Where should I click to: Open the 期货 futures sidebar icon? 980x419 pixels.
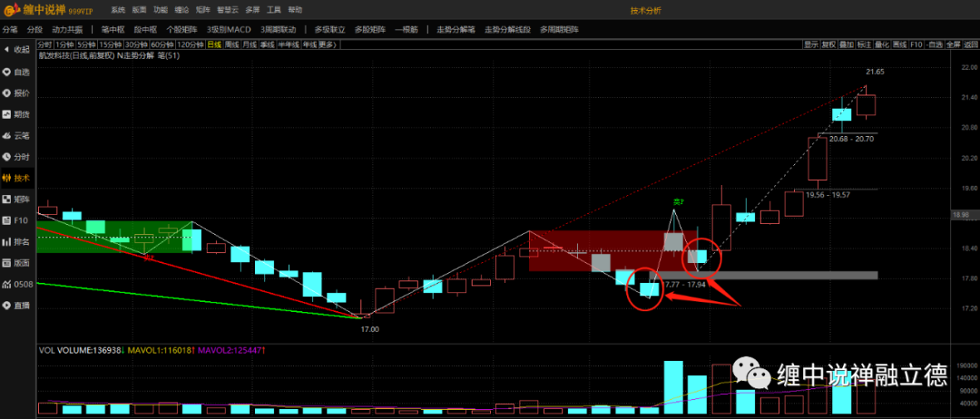pos(17,114)
